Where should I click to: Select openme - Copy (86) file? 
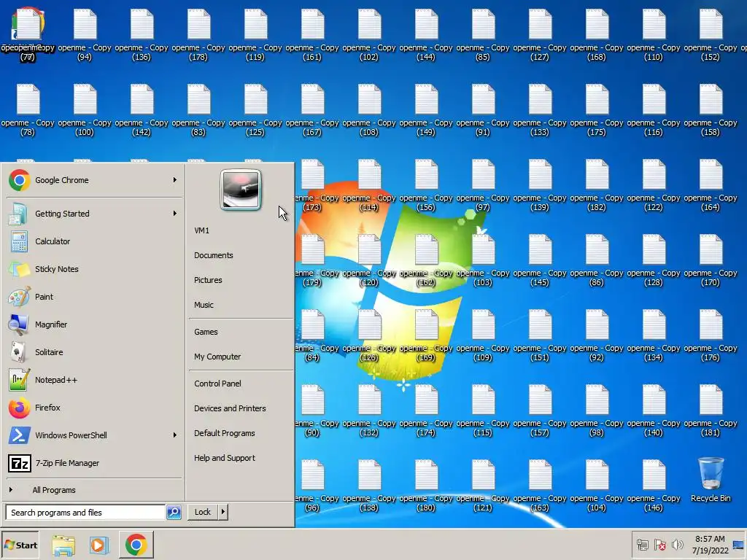click(x=597, y=261)
